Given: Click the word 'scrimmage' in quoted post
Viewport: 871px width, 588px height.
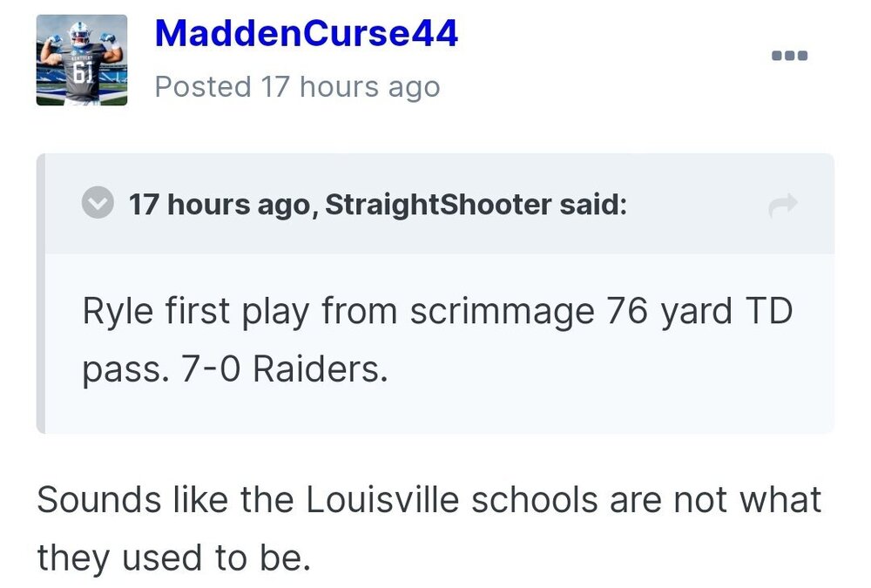Looking at the screenshot, I should (x=503, y=313).
